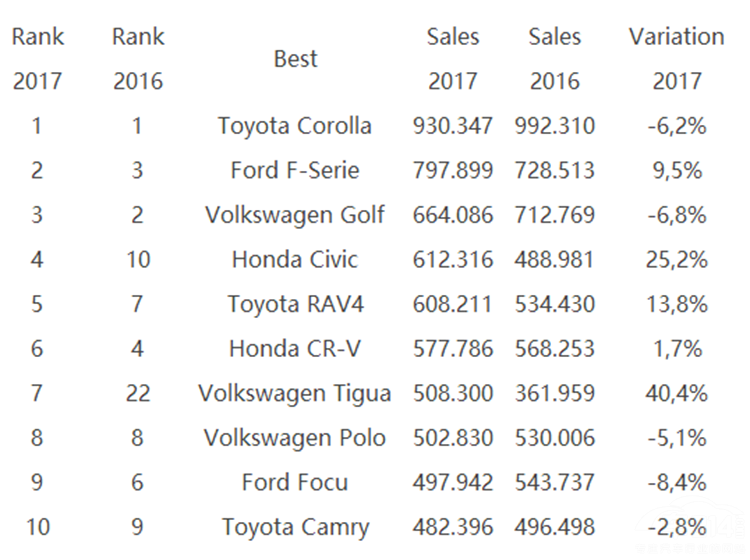This screenshot has height=560, width=750.
Task: Select the Volkswagen Polo cell
Action: (294, 438)
